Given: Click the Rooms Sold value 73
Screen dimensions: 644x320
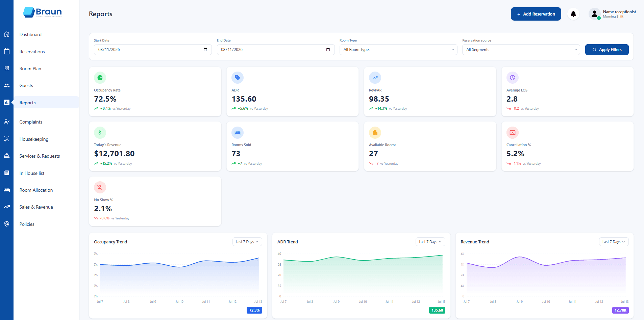Looking at the screenshot, I should click(236, 154).
